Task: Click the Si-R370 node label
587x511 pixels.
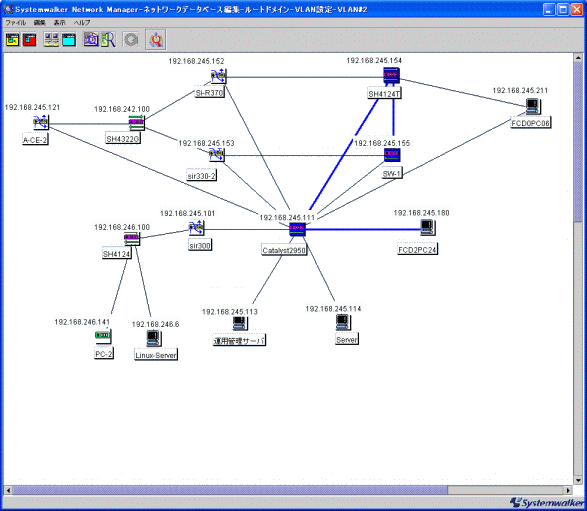Action: pyautogui.click(x=210, y=92)
